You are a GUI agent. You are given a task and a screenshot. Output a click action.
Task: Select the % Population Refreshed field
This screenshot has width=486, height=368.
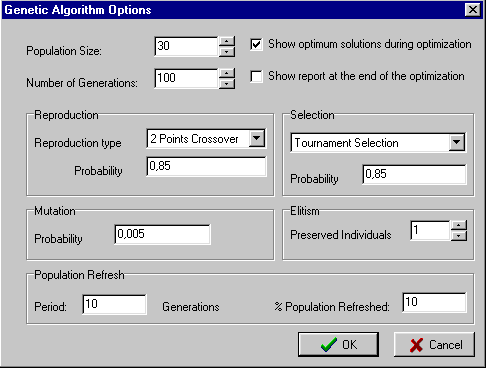click(434, 302)
